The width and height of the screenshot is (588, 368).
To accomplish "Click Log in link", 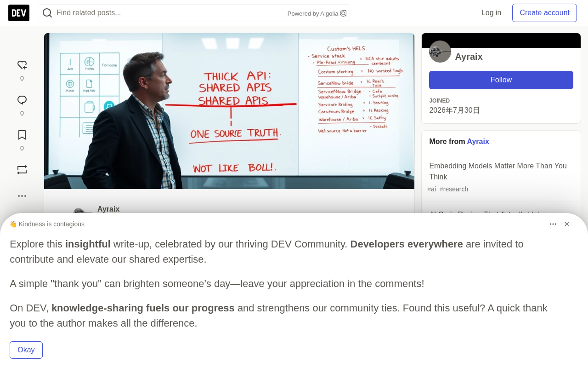I will click(x=491, y=13).
